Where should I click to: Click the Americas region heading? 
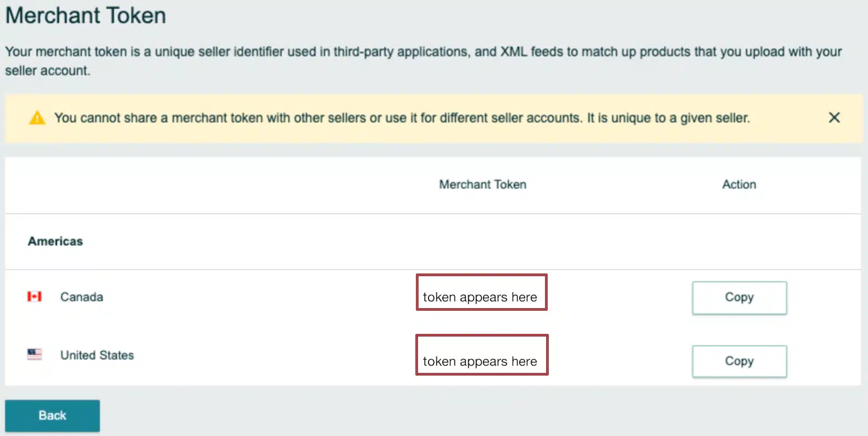pyautogui.click(x=55, y=241)
